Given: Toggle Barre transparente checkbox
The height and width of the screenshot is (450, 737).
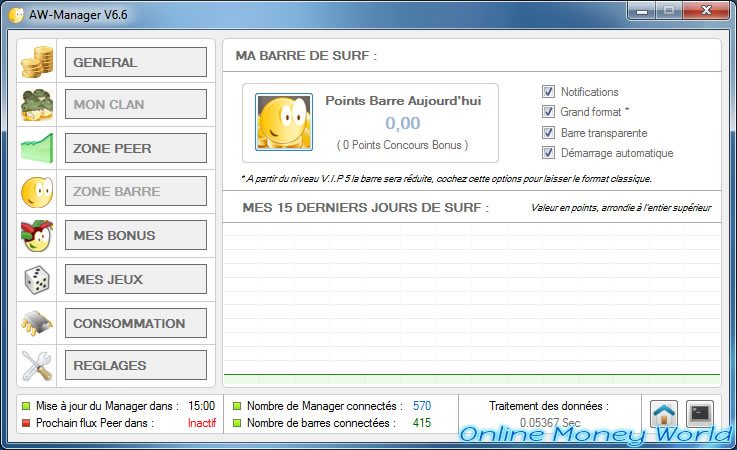Looking at the screenshot, I should click(x=548, y=133).
